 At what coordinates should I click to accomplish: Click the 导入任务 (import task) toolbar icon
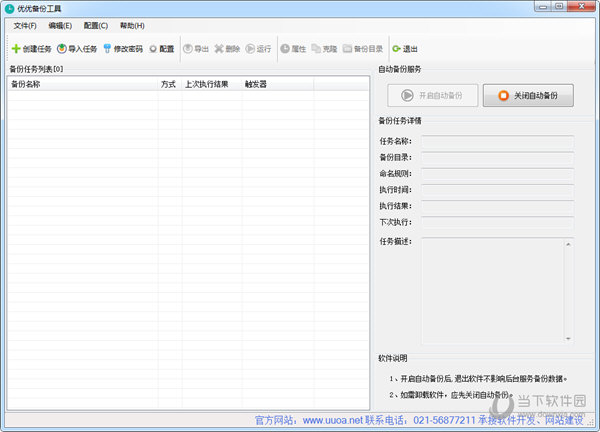point(62,48)
